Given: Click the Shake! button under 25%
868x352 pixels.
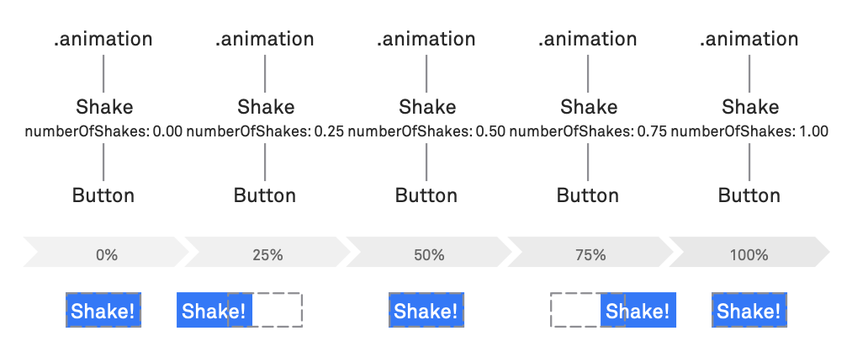Looking at the screenshot, I should pyautogui.click(x=214, y=311).
